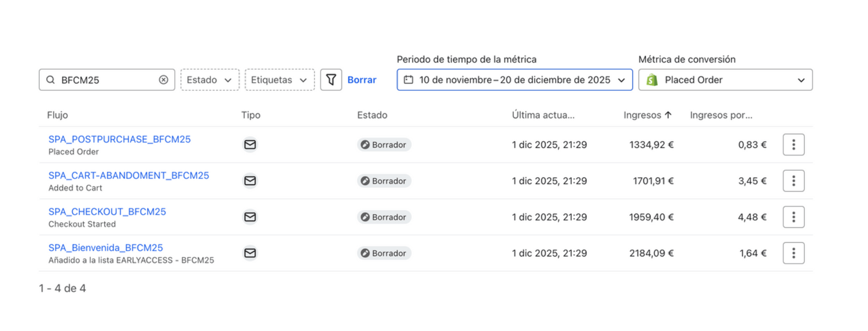Image resolution: width=868 pixels, height=331 pixels.
Task: Open the SPA_POSTPURCHASE_BFCM25 flow link
Action: click(119, 139)
